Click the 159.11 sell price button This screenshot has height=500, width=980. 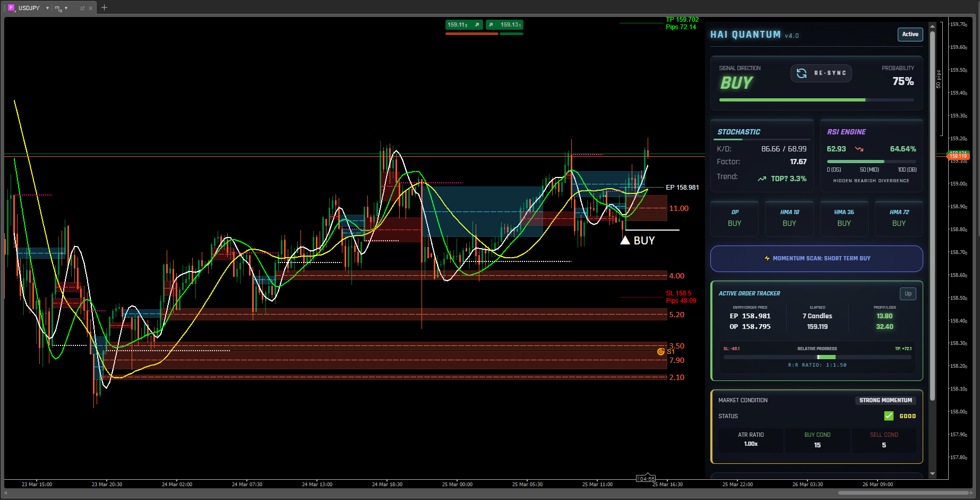pyautogui.click(x=463, y=25)
